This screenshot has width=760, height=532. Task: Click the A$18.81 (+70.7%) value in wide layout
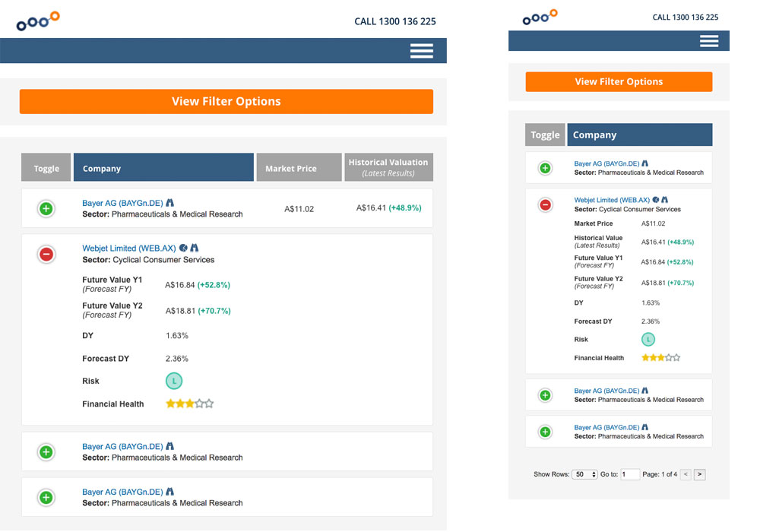tap(198, 311)
